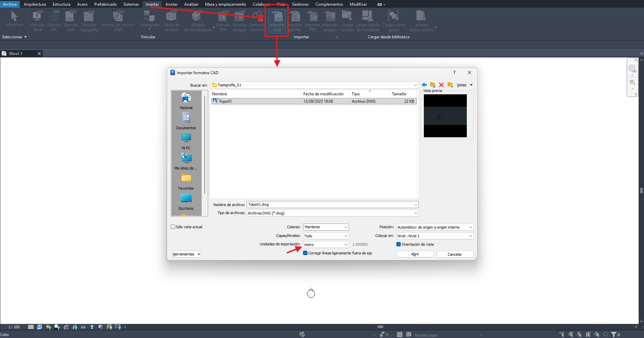Viewport: 644px width, 338px height.
Task: Switch to the Gestionar ribbon tab
Action: [x=300, y=4]
